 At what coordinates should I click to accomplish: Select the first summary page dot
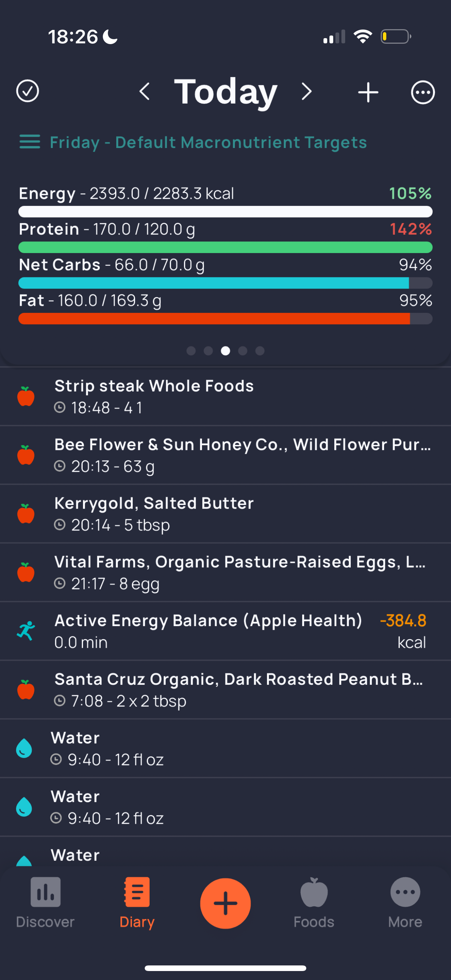(x=191, y=351)
